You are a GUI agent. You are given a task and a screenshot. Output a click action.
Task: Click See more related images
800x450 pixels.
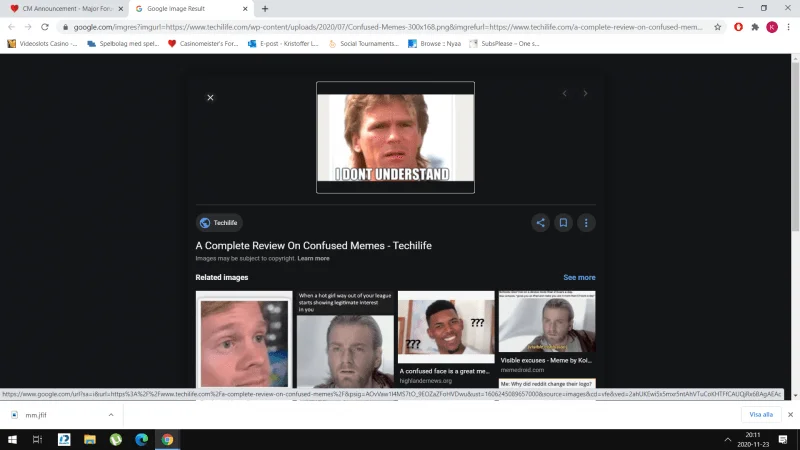tap(579, 278)
